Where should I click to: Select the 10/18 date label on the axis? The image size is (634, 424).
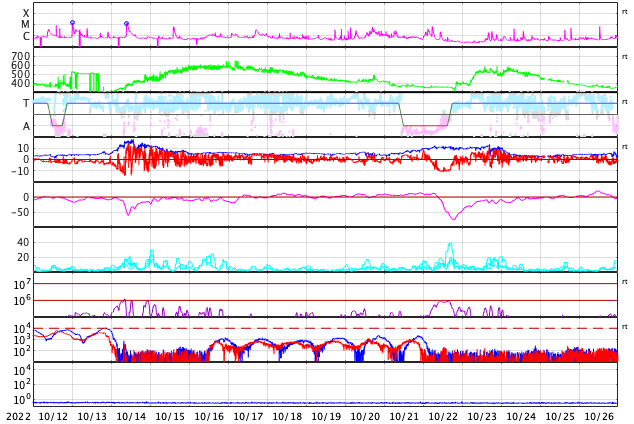tap(287, 416)
